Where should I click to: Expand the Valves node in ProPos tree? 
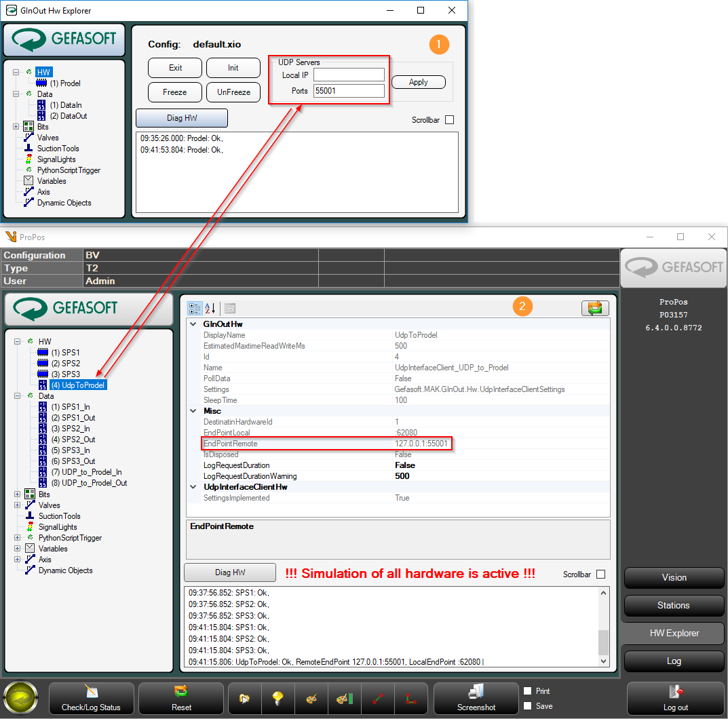pyautogui.click(x=17, y=505)
